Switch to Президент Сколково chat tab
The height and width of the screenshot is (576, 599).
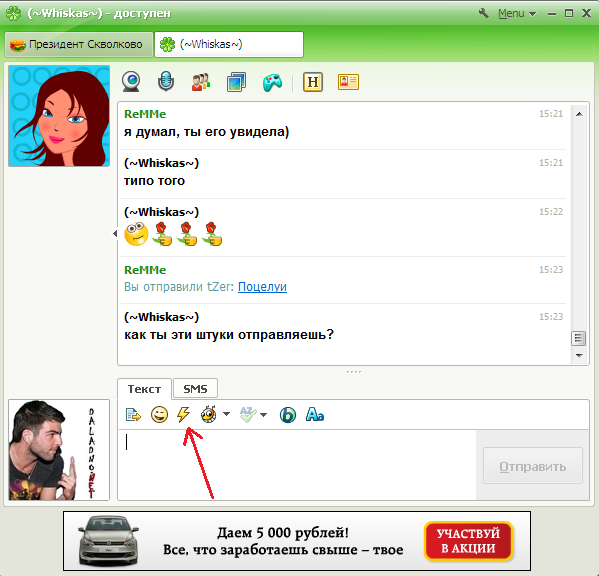tap(79, 44)
